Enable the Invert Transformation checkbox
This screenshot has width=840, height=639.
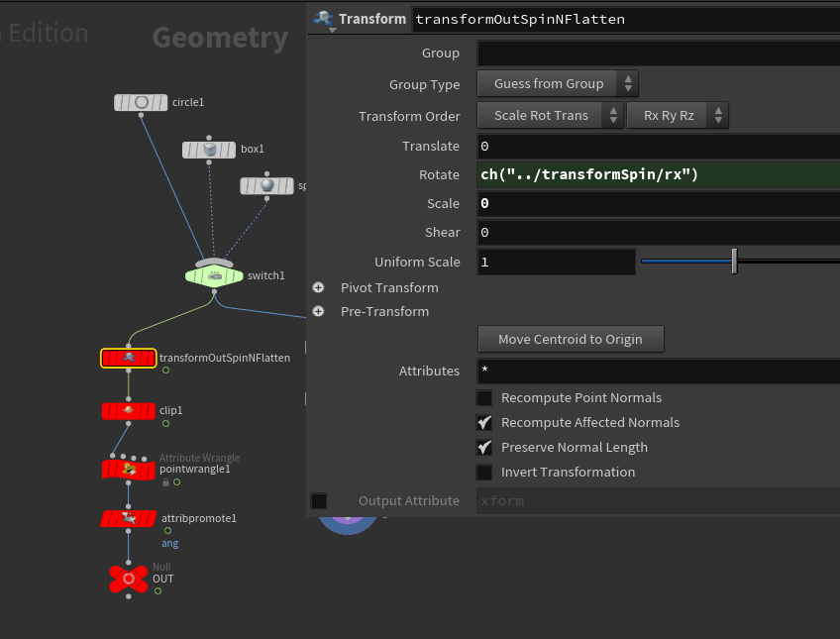click(484, 473)
